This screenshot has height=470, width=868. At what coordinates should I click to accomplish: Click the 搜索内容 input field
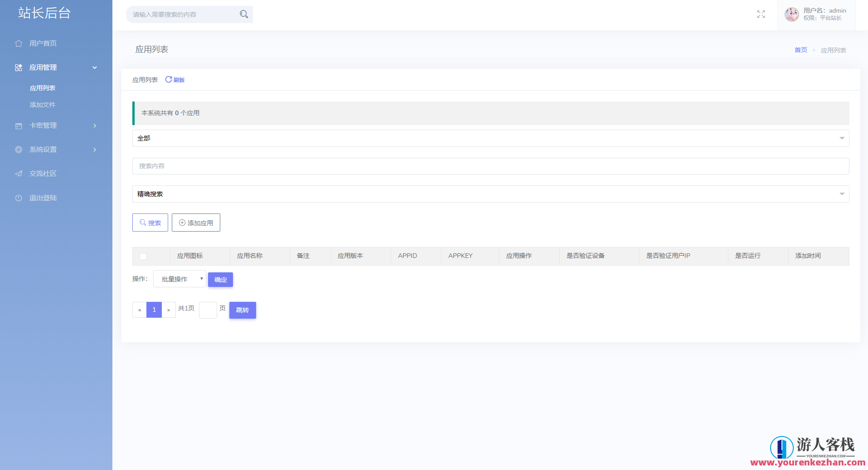click(x=490, y=166)
